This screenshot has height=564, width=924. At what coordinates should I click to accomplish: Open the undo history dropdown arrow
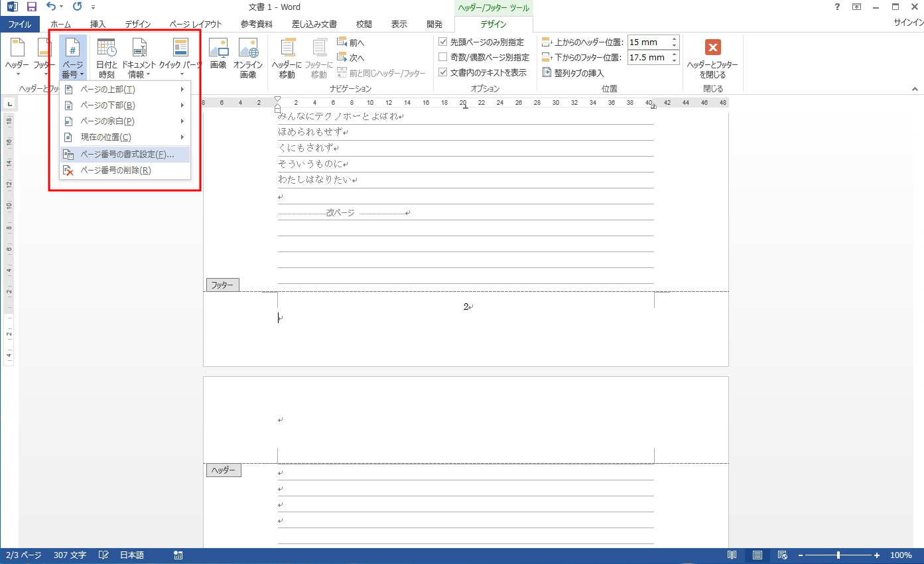click(62, 7)
